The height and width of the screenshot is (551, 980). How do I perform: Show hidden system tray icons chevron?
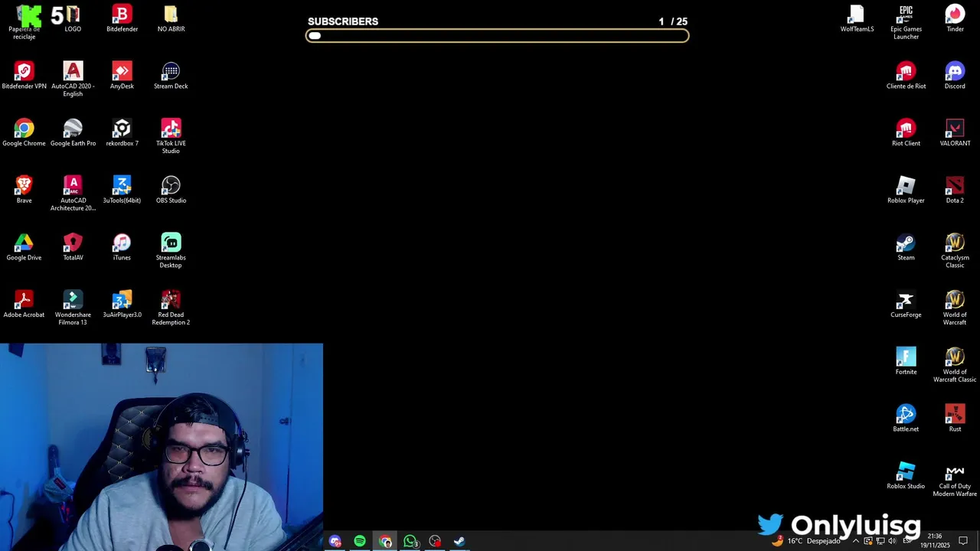click(x=856, y=541)
